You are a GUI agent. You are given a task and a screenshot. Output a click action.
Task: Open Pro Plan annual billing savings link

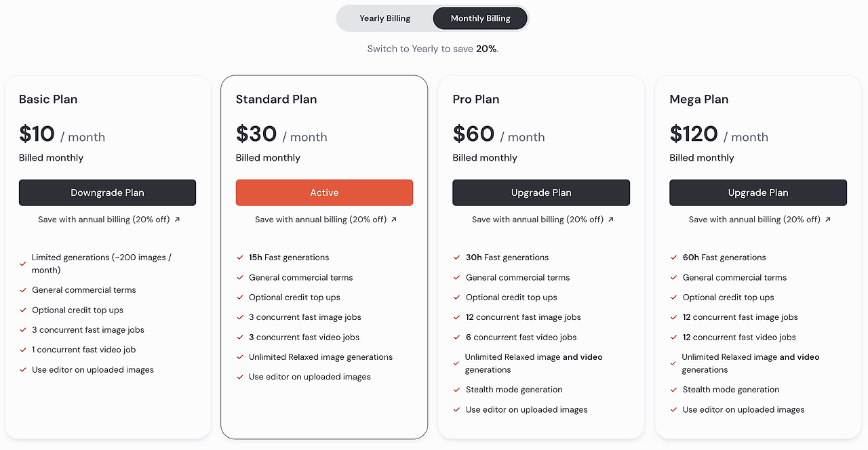click(x=538, y=220)
